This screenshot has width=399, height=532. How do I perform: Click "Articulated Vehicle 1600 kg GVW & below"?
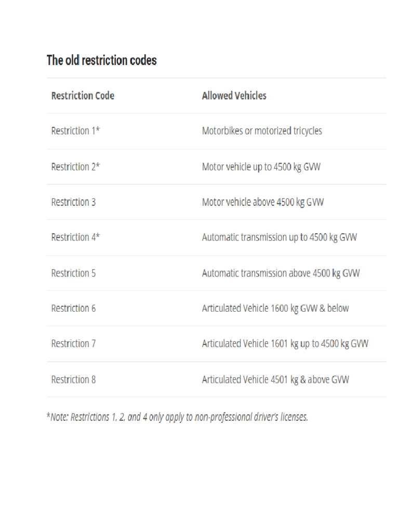pos(275,308)
